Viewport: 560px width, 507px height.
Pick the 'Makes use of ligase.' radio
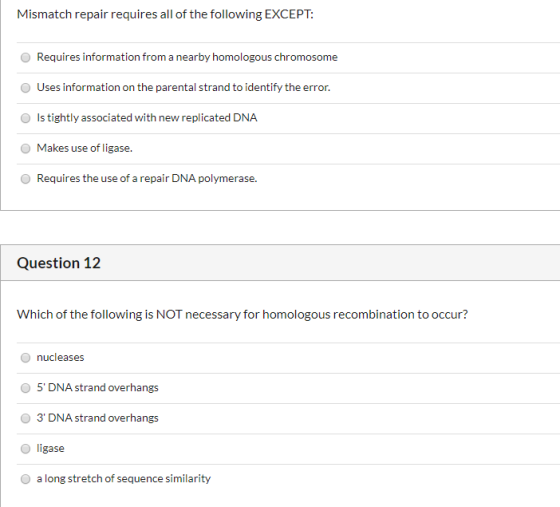[x=25, y=149]
